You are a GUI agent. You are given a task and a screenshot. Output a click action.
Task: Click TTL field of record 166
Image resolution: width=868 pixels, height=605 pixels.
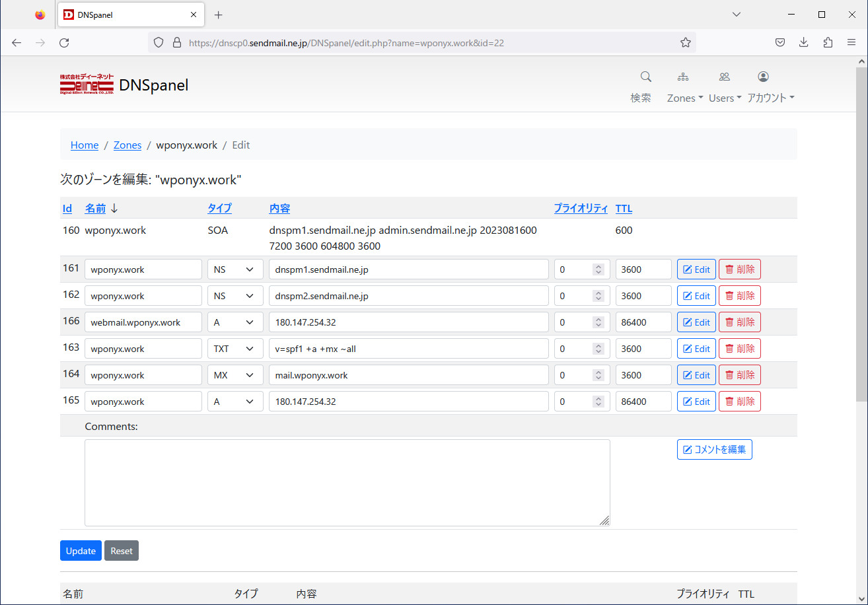(x=643, y=322)
